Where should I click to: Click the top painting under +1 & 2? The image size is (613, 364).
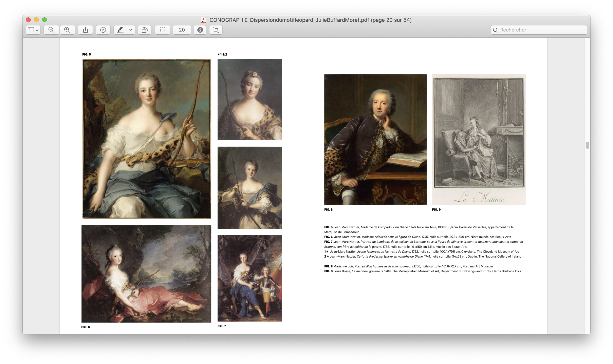(250, 99)
